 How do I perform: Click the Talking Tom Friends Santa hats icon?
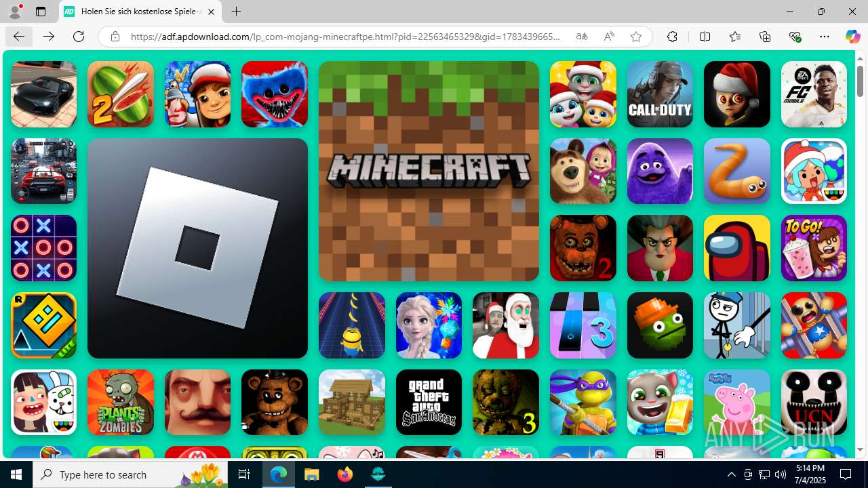pos(583,94)
